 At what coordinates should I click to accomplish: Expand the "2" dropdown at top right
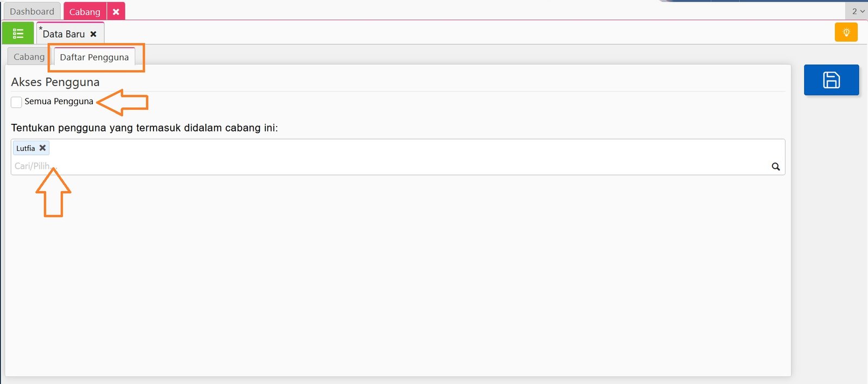point(858,11)
